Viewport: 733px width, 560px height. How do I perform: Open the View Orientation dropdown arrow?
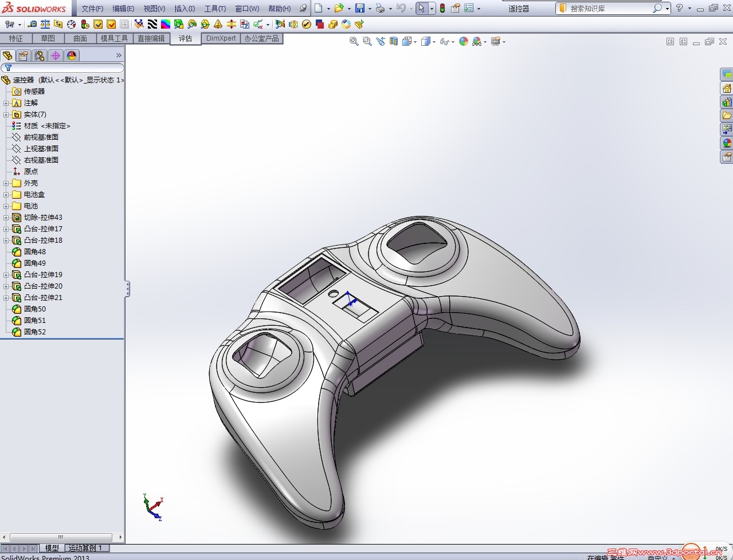(416, 42)
